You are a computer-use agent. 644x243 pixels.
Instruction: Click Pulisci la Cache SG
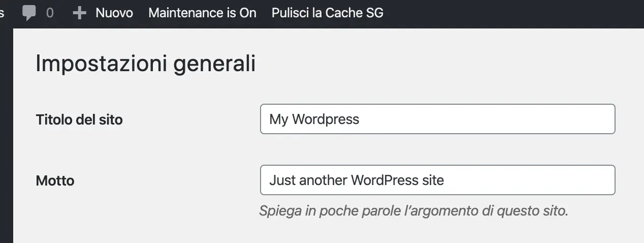(x=327, y=13)
